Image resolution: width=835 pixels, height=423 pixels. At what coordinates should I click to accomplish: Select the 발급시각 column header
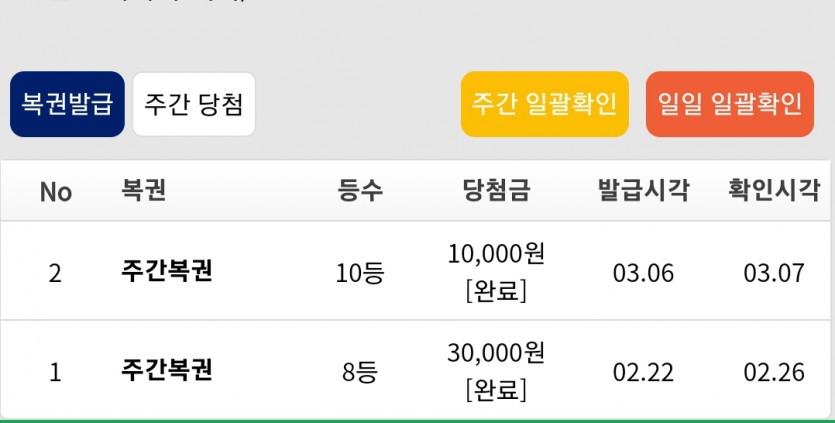(643, 191)
